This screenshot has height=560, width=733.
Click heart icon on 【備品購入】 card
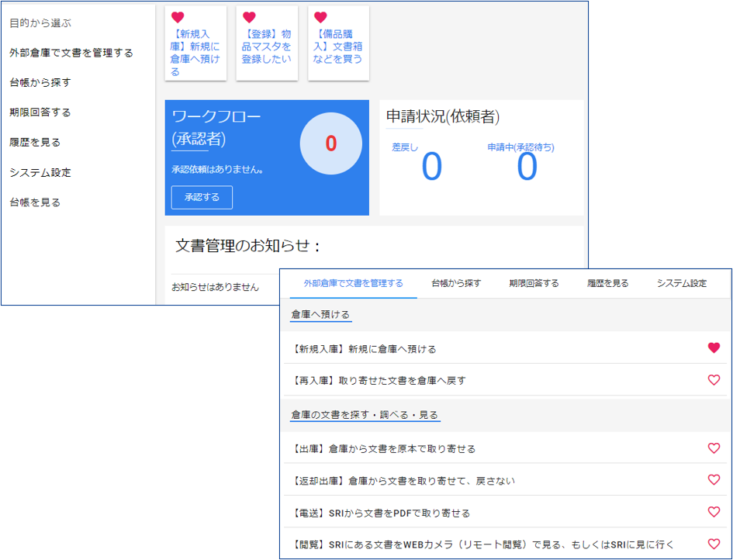[320, 18]
